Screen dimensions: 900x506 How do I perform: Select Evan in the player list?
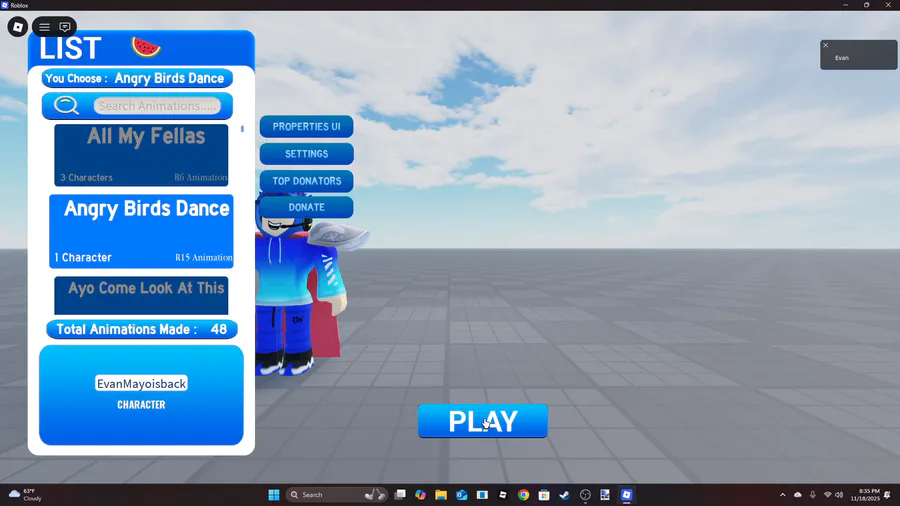click(841, 58)
